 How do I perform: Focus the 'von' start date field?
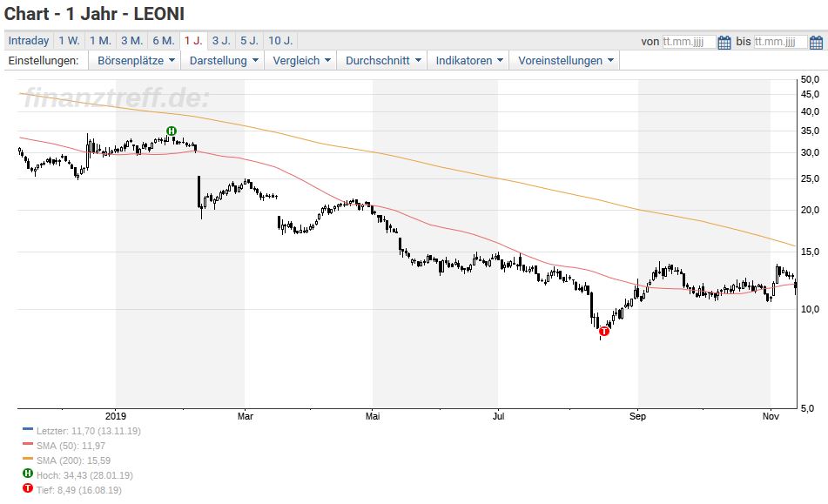click(689, 42)
